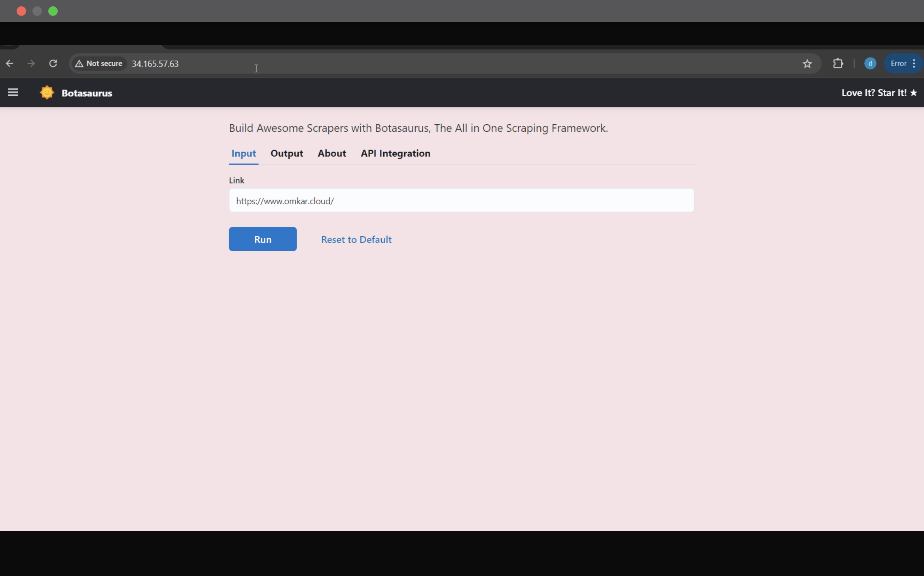Open the hamburger menu
Screen dimensions: 924x576
coord(13,93)
